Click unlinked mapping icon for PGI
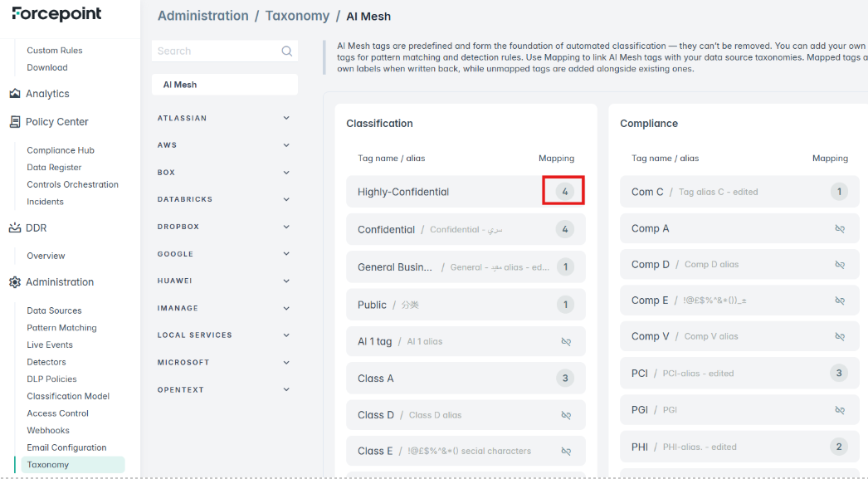 [x=840, y=410]
